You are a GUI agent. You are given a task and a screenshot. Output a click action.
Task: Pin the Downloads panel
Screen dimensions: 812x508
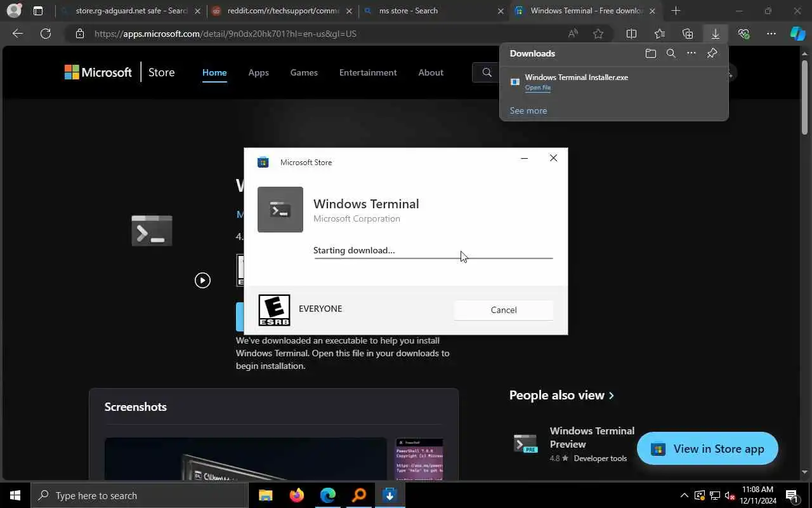click(712, 53)
